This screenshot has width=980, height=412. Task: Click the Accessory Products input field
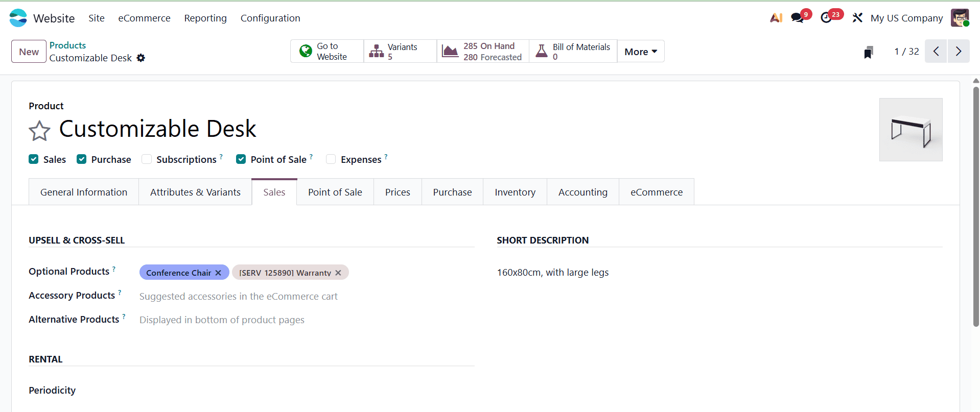pyautogui.click(x=307, y=296)
